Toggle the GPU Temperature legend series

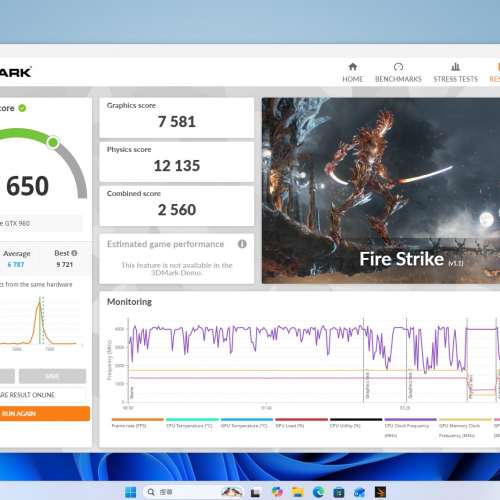tap(247, 423)
